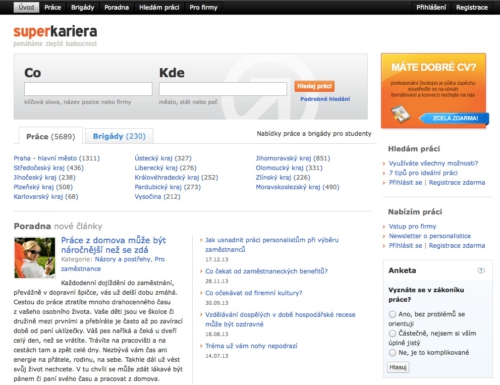Open Poradna in the top menu
The height and width of the screenshot is (385, 500).
[116, 7]
